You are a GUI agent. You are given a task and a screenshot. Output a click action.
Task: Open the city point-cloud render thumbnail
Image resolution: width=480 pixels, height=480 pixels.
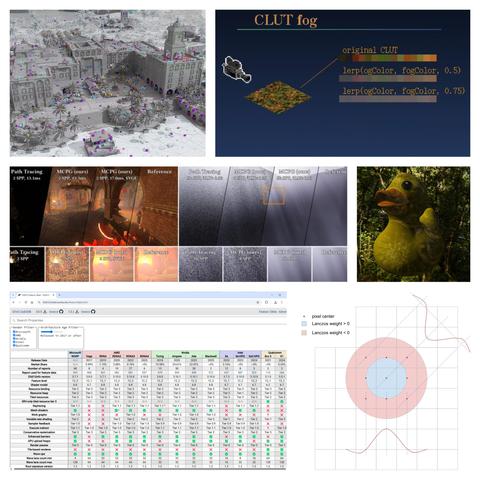(108, 83)
